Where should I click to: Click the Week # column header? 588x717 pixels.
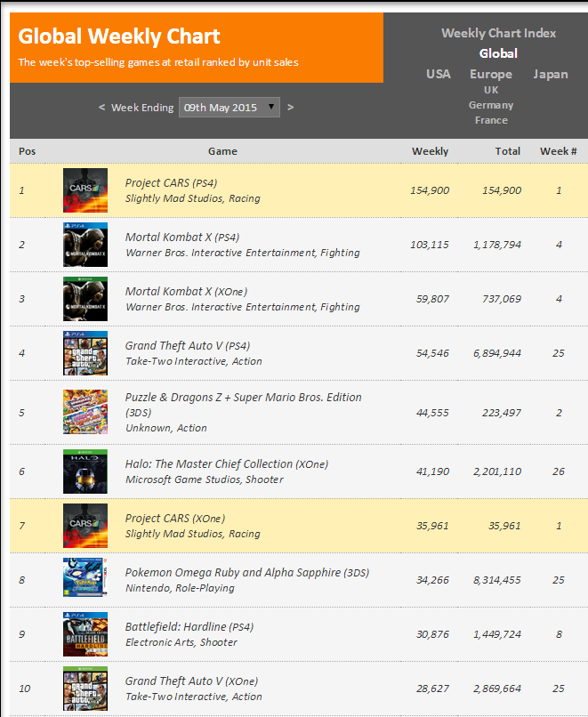(x=559, y=151)
